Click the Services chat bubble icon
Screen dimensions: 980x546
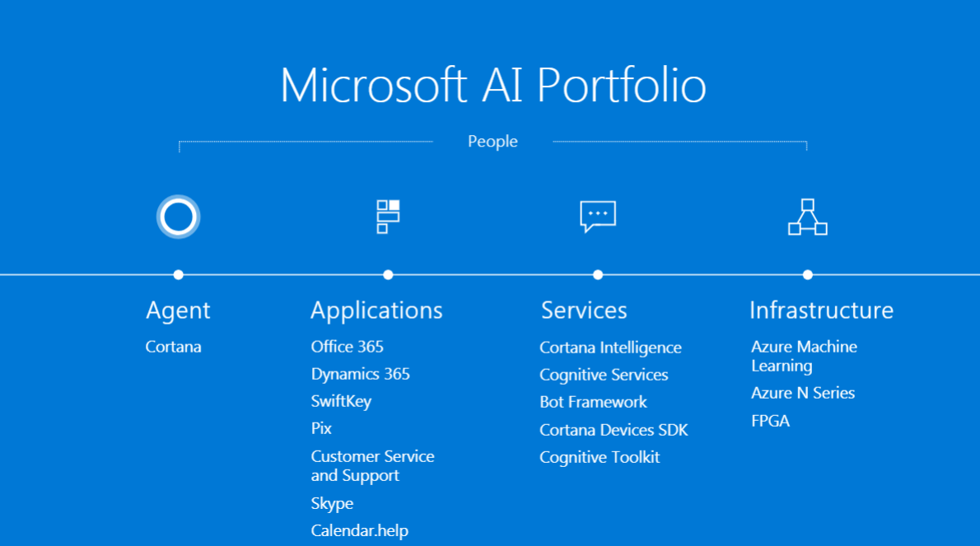pos(598,217)
